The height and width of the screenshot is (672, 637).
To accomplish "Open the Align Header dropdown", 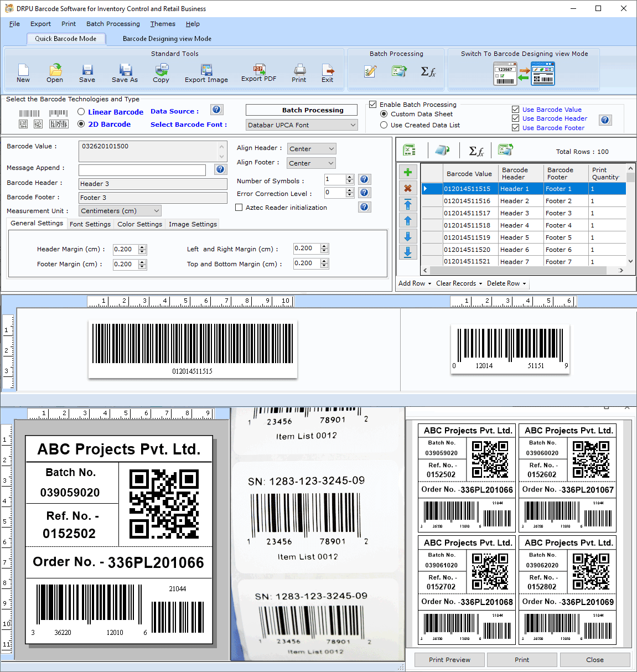I will tap(312, 149).
